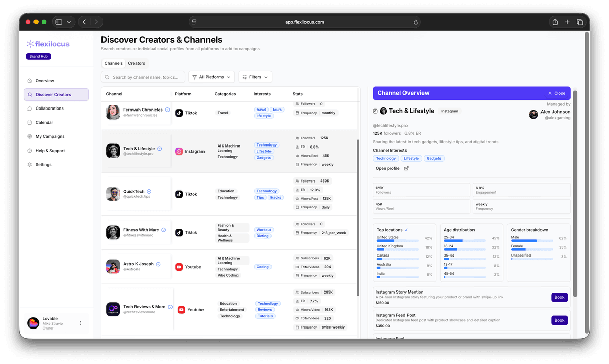
Task: Click the Instagram platform icon for Tech & Lifestyle
Action: pyautogui.click(x=179, y=151)
